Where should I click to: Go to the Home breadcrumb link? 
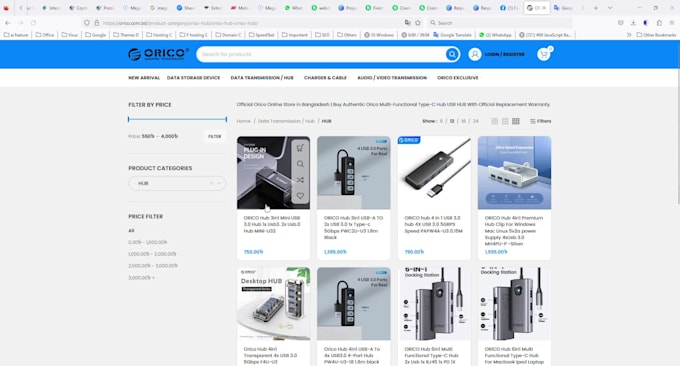click(x=243, y=121)
